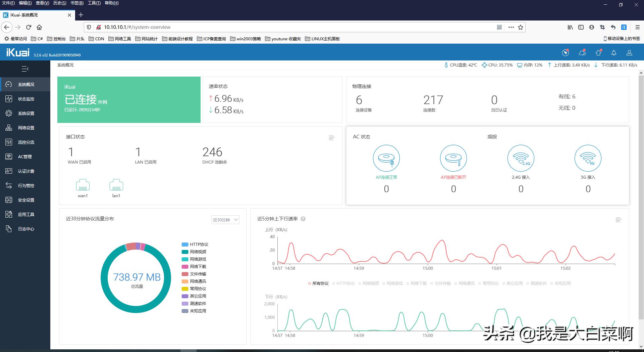Expand the 接口状态 panel list menu
This screenshot has width=644, height=352.
(x=332, y=138)
